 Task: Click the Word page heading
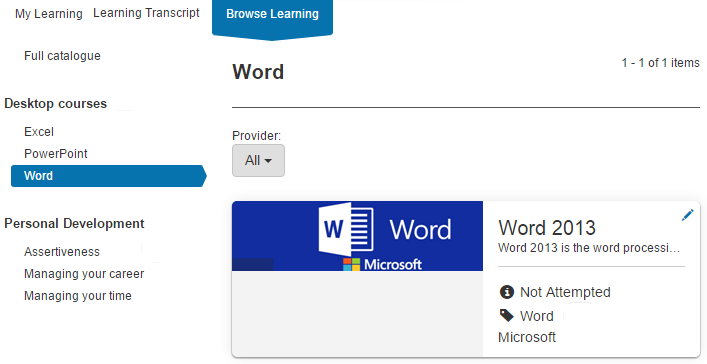click(x=258, y=72)
